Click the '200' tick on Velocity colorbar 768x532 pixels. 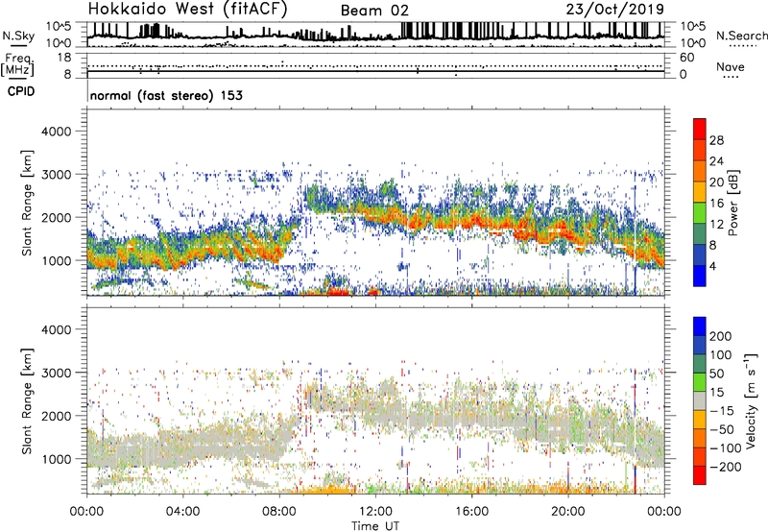coord(721,336)
